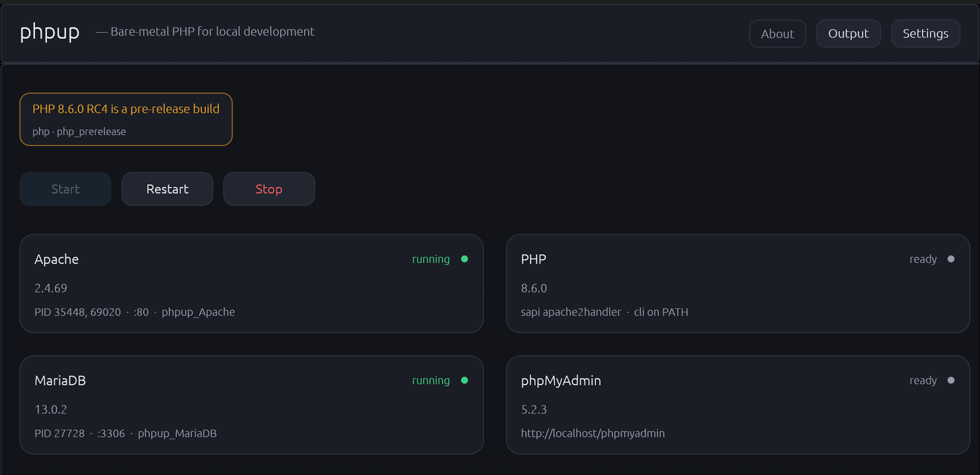This screenshot has width=980, height=475.
Task: Click the PHP 'ready' status label
Action: pyautogui.click(x=923, y=260)
